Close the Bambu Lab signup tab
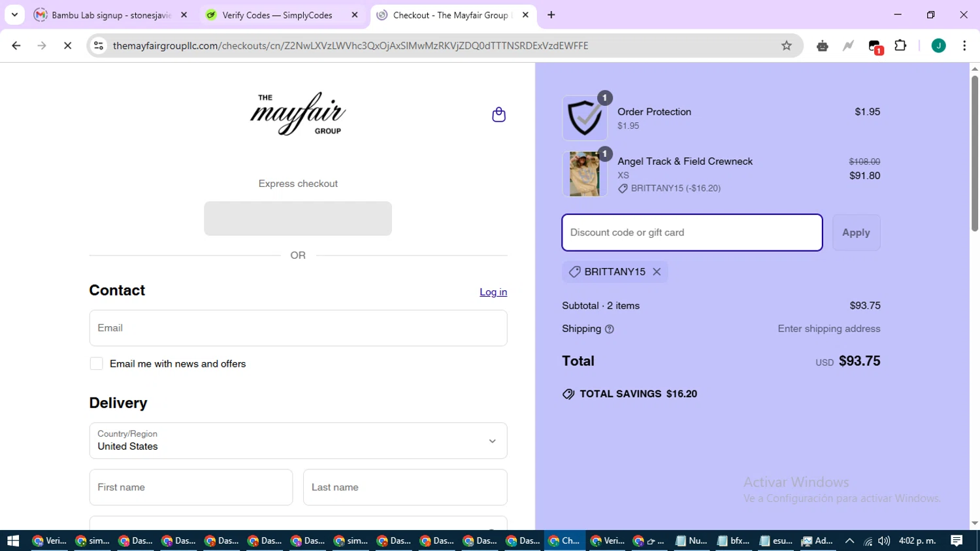 point(184,15)
